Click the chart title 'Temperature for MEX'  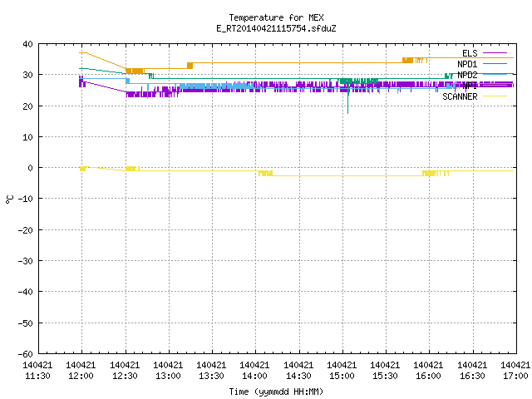click(276, 17)
